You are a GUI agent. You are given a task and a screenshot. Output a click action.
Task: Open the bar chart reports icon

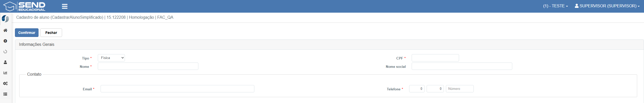(x=5, y=73)
